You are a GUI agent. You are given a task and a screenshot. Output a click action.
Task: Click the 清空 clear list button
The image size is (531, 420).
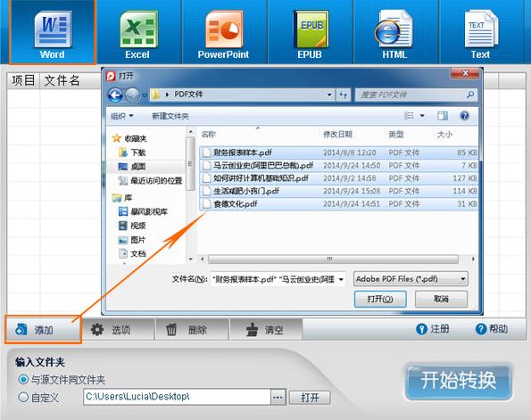pyautogui.click(x=266, y=329)
